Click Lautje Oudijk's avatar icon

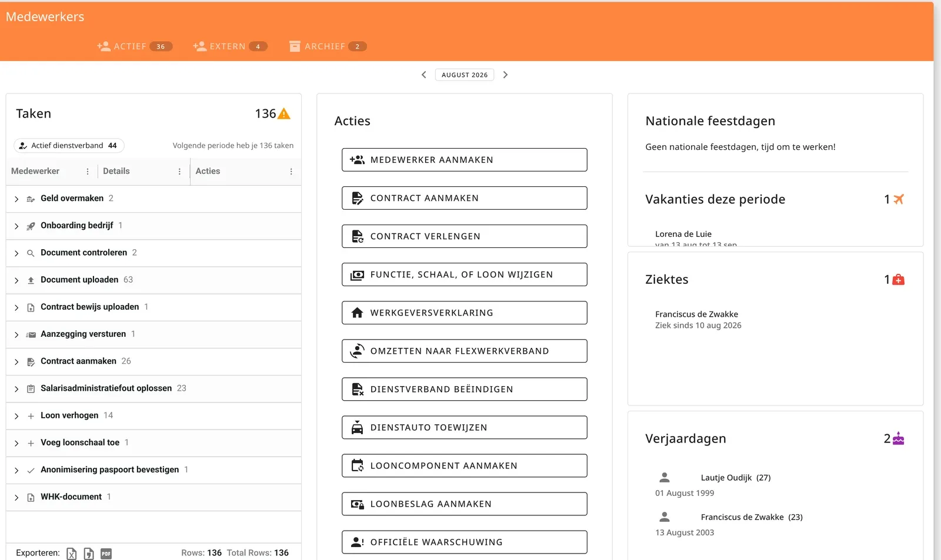coord(665,477)
